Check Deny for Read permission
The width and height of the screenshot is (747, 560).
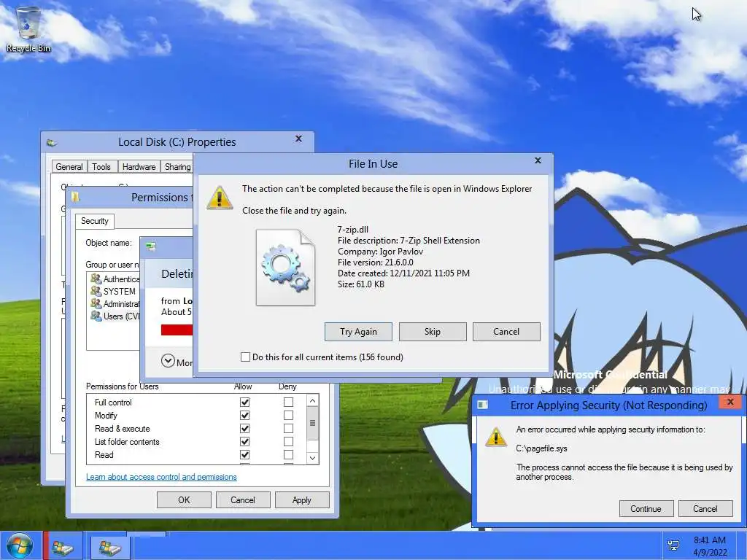point(288,455)
